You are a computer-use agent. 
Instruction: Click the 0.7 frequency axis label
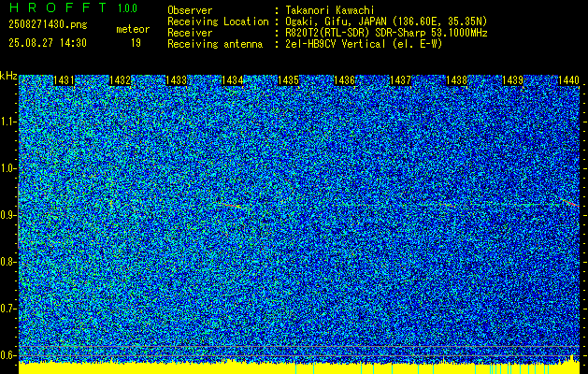pos(7,309)
